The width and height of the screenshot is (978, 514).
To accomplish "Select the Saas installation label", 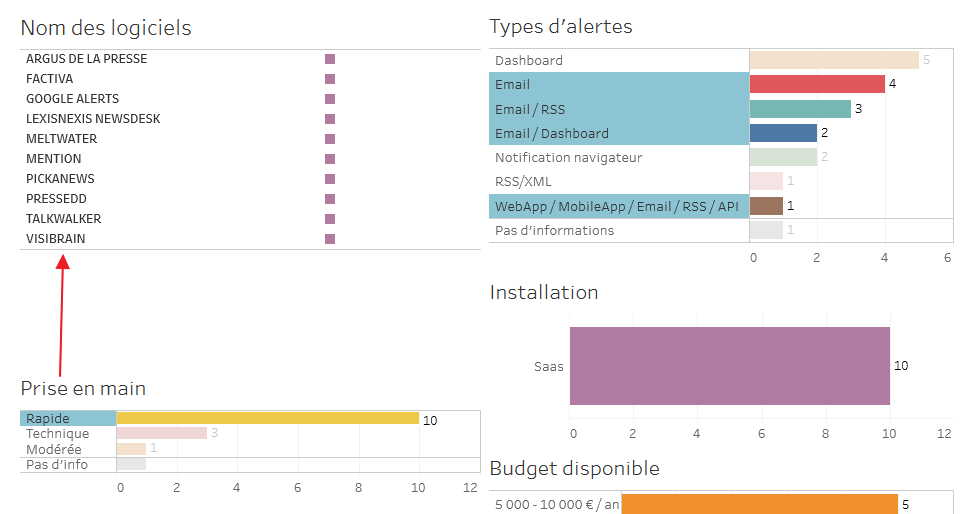I will pos(549,367).
